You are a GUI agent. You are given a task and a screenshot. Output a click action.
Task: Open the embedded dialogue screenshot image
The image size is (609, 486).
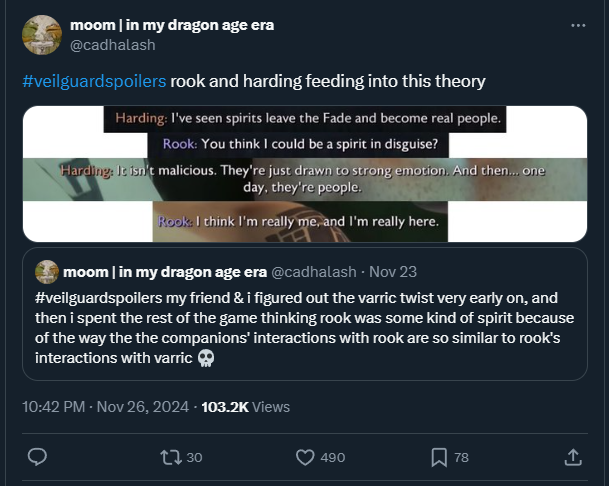(x=304, y=174)
